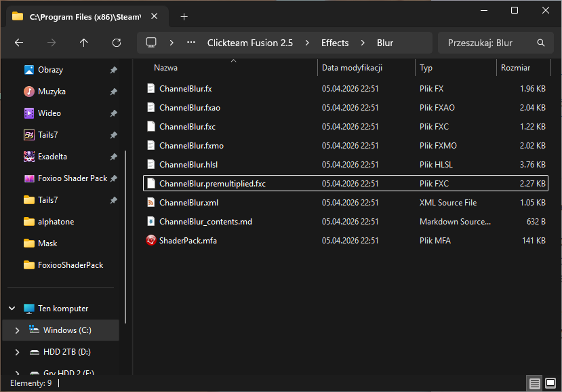
Task: Select the Foxioo Shader Pack sidebar folder
Action: pos(73,178)
